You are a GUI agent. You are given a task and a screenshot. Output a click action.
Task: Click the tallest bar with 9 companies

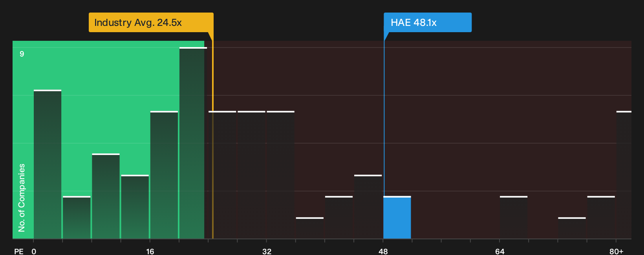tap(193, 143)
